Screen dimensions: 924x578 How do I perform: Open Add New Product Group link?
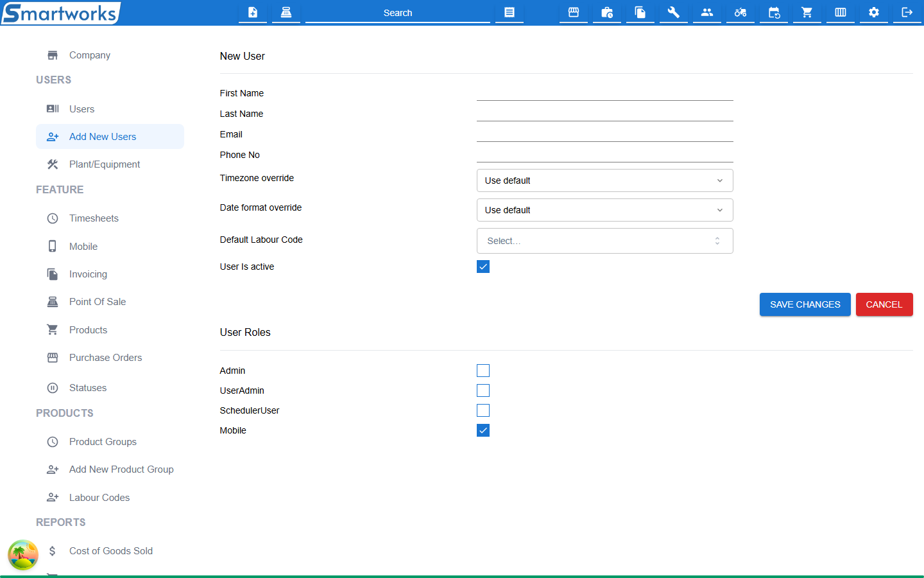(110, 469)
